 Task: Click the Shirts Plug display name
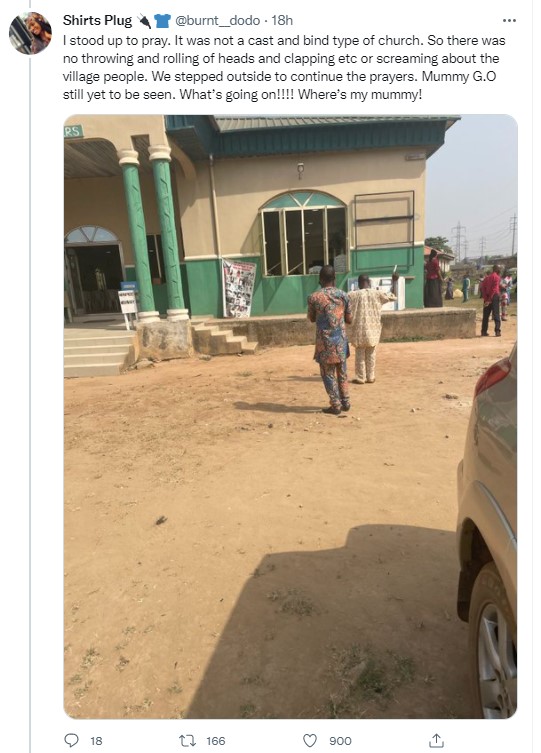pos(97,20)
